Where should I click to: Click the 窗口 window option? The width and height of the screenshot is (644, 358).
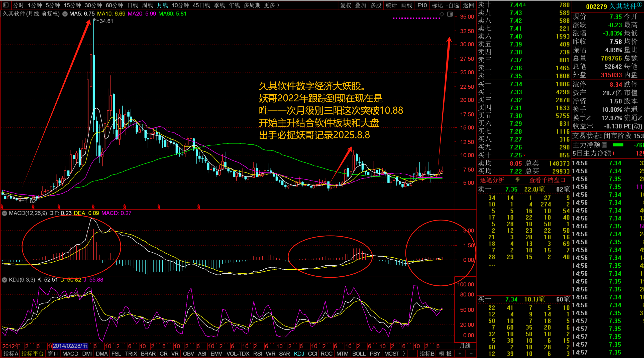[x=53, y=353]
